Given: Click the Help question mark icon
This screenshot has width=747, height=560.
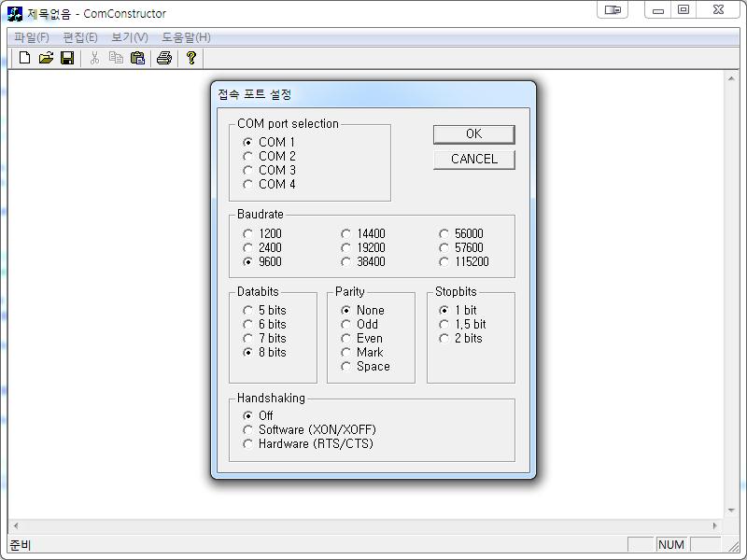Looking at the screenshot, I should (191, 58).
